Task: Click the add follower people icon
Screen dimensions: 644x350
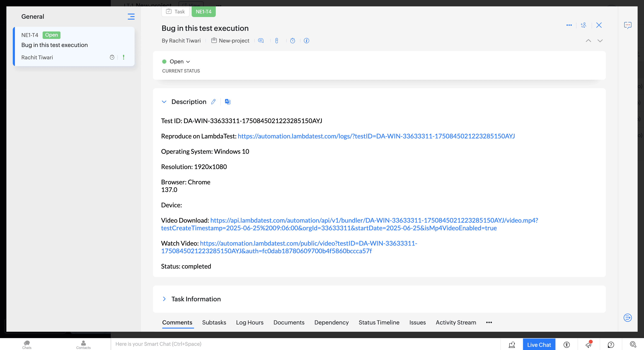Action: coord(584,25)
